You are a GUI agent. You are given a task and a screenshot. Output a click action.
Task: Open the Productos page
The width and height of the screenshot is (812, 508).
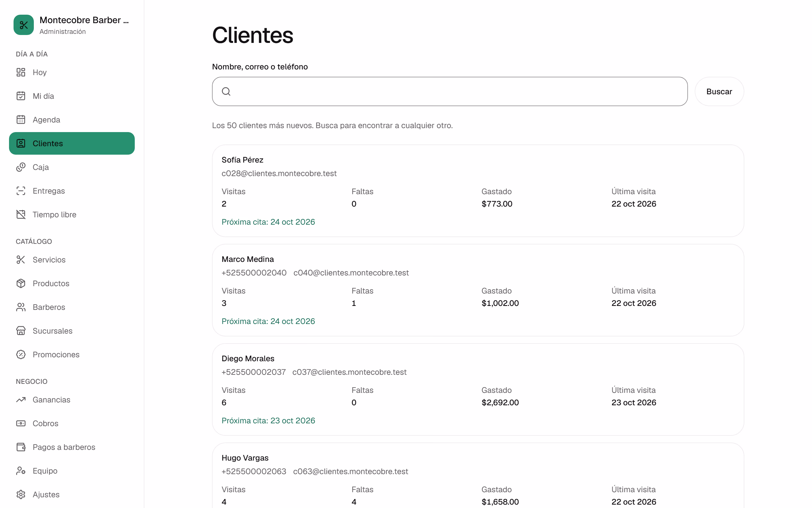coord(72,283)
